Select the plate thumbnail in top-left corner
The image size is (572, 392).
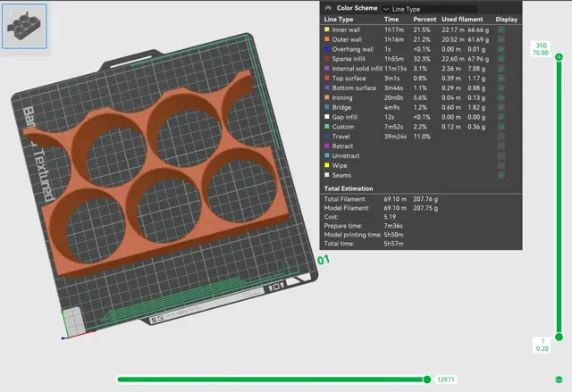tap(24, 26)
